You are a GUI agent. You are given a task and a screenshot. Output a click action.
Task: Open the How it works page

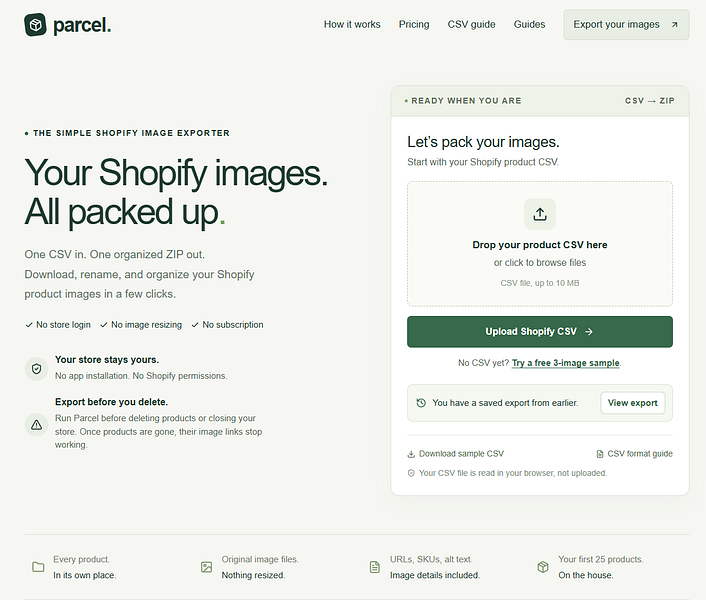pos(352,24)
